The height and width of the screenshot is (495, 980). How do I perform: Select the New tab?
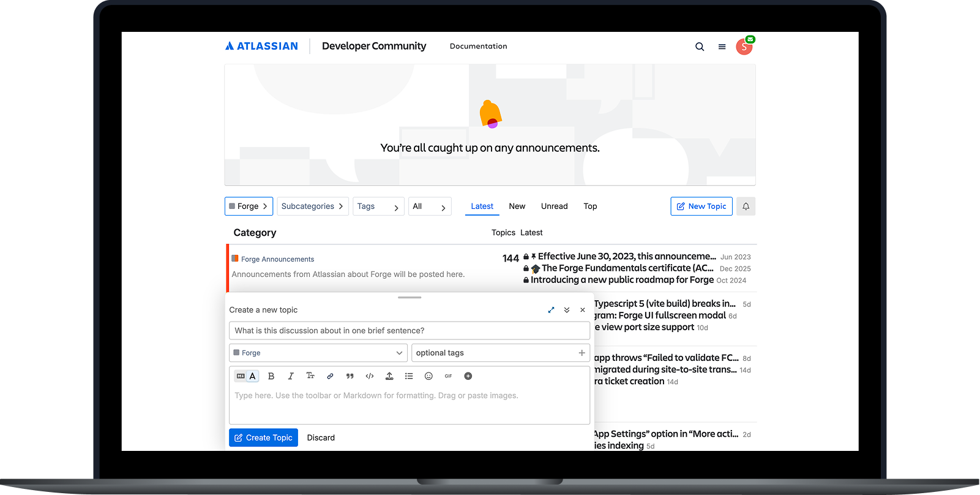click(517, 206)
